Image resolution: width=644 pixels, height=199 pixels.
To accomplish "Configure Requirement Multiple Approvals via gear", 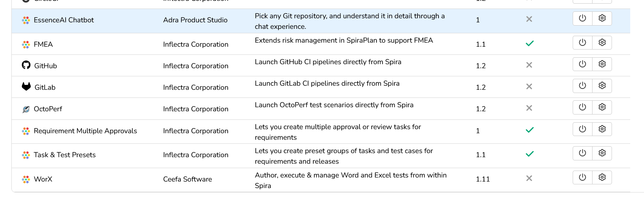I will pos(602,129).
